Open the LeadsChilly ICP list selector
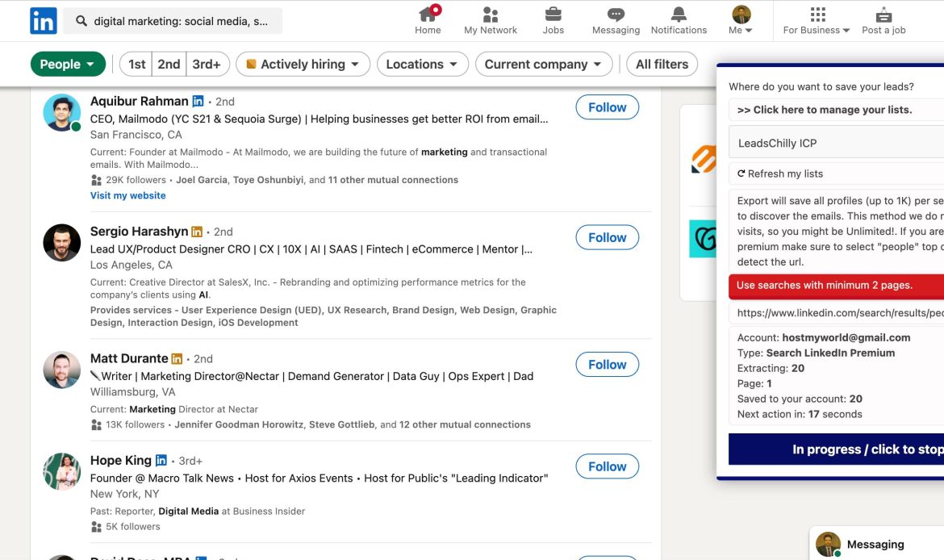The width and height of the screenshot is (944, 560). coord(836,143)
